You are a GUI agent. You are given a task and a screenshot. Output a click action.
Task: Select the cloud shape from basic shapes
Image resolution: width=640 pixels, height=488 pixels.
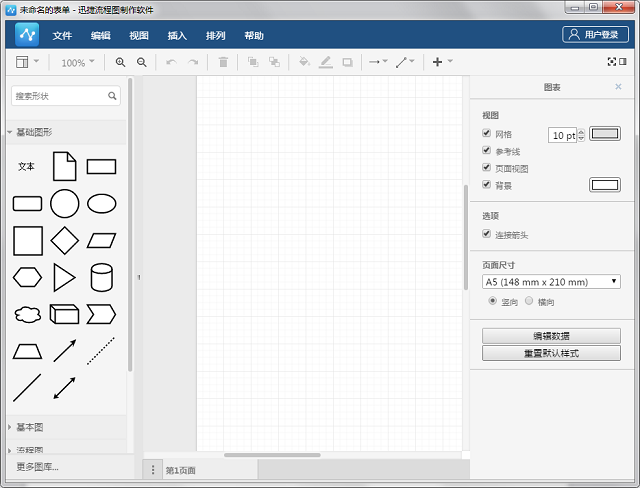28,315
